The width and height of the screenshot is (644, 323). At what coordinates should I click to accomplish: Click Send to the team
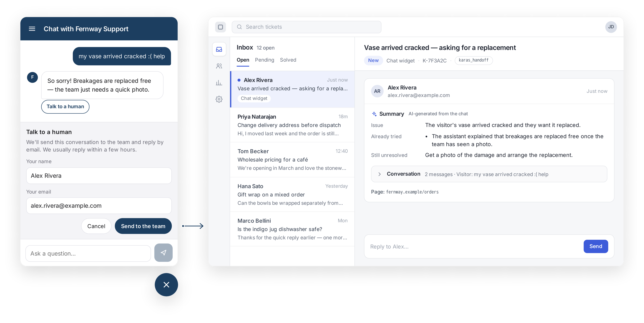tap(143, 226)
